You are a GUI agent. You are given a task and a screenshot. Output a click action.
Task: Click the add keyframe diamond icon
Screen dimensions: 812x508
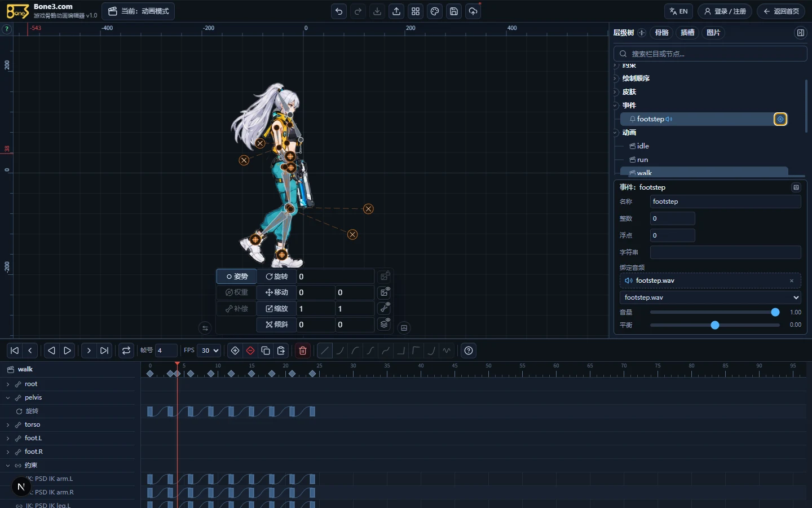pyautogui.click(x=235, y=351)
